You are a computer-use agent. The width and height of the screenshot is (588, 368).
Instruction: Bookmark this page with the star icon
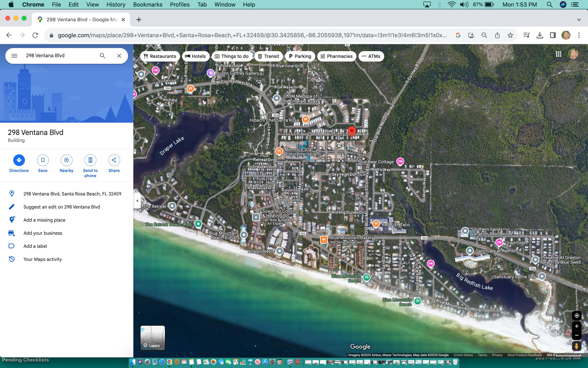[510, 35]
